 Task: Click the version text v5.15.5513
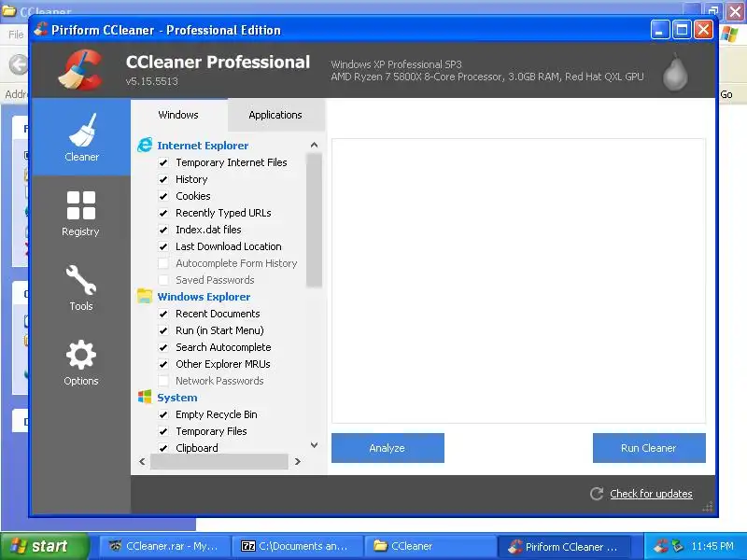coord(152,81)
